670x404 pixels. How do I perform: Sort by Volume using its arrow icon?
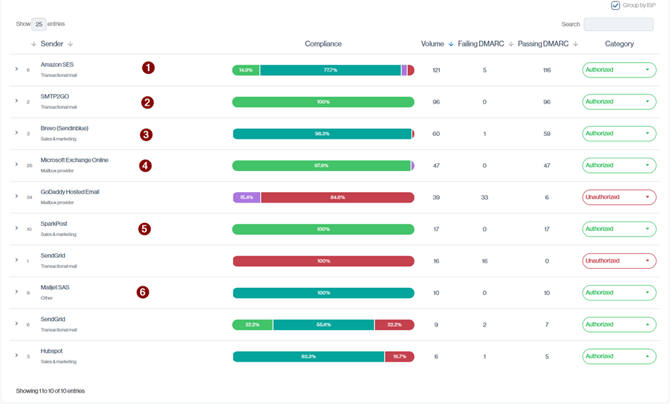coord(451,44)
